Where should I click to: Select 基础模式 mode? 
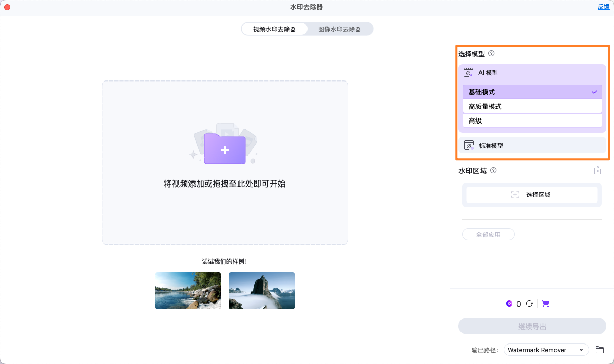[x=532, y=92]
